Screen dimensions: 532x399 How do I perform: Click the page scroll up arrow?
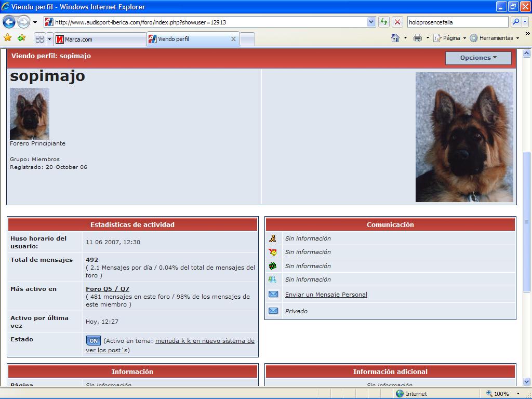(x=527, y=53)
